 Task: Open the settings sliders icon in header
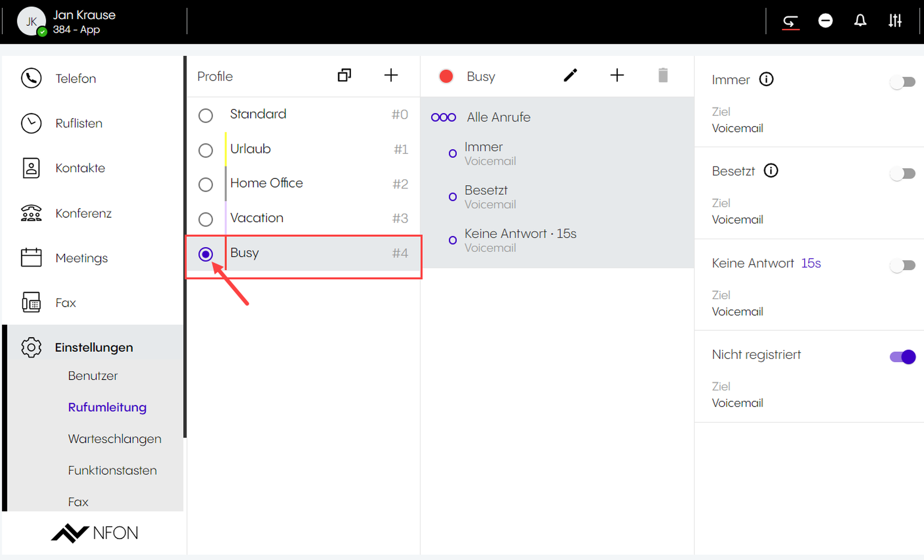pyautogui.click(x=895, y=21)
